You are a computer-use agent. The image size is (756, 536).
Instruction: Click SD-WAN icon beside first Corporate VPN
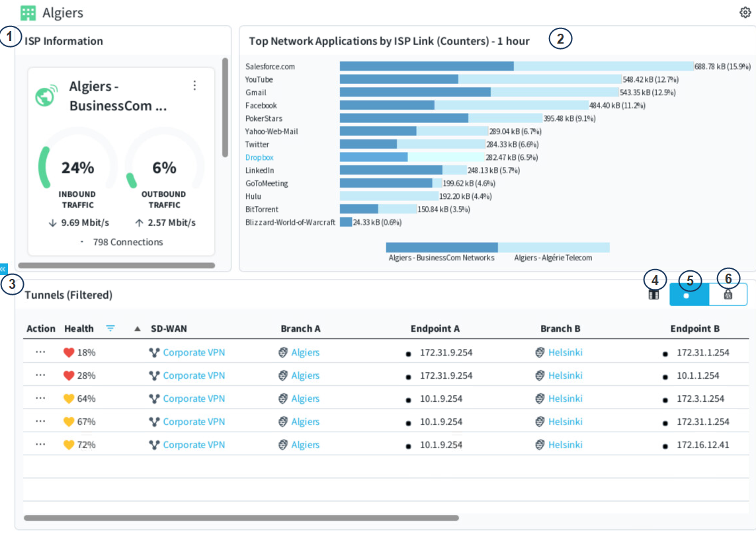[154, 353]
